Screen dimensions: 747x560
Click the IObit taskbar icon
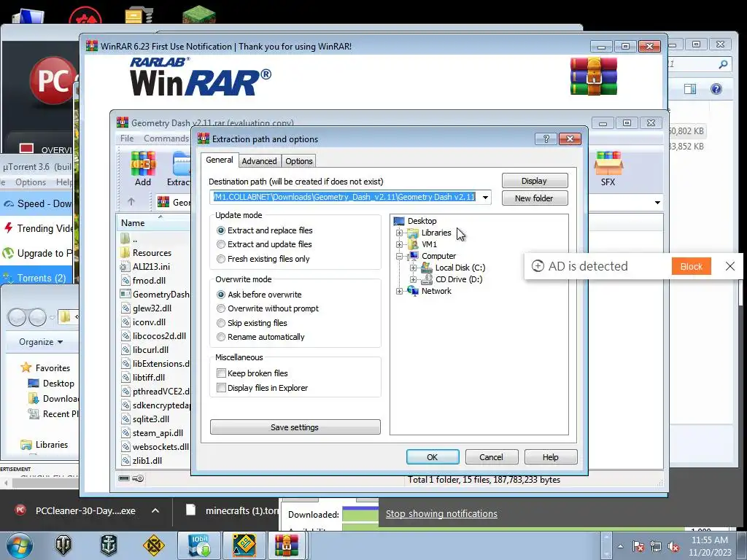[200, 545]
